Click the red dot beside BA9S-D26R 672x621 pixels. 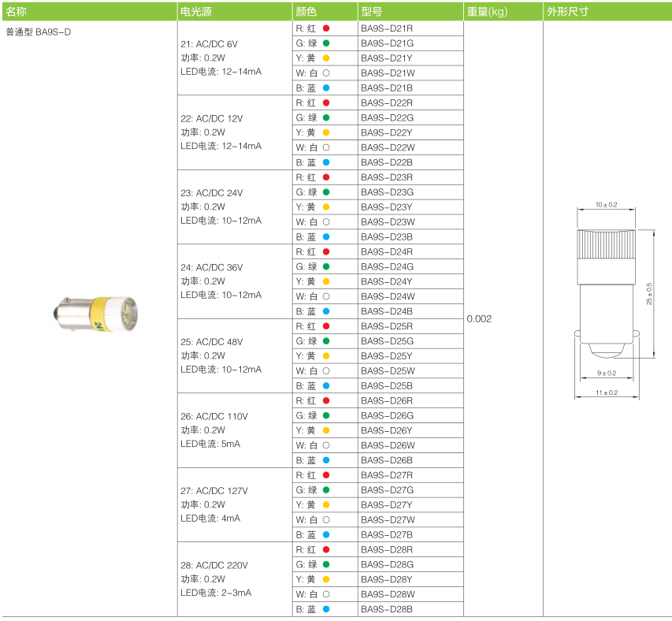click(325, 400)
